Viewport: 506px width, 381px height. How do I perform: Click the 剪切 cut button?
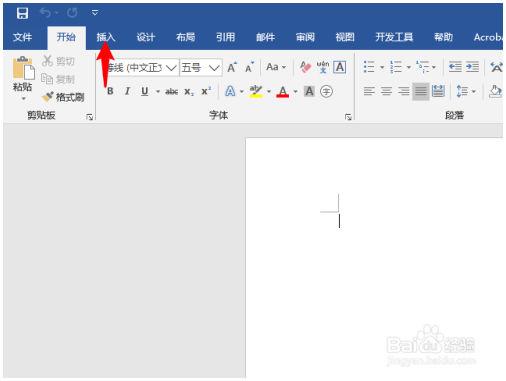point(59,61)
